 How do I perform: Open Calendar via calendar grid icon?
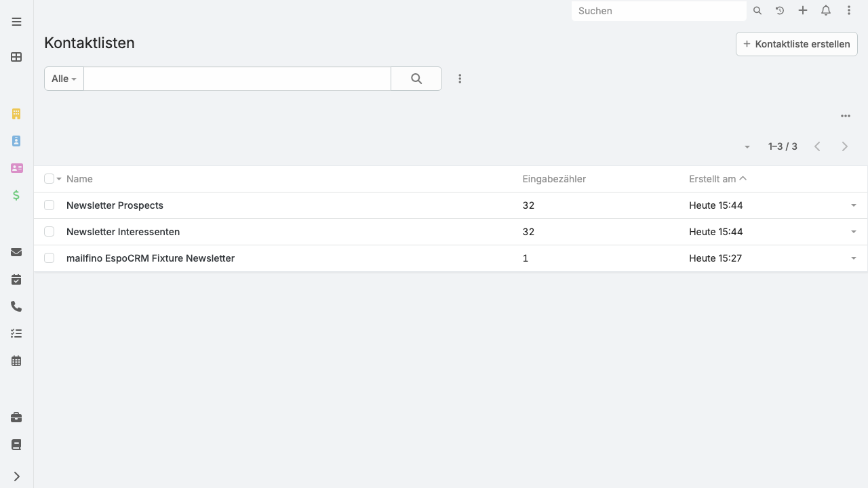16,361
